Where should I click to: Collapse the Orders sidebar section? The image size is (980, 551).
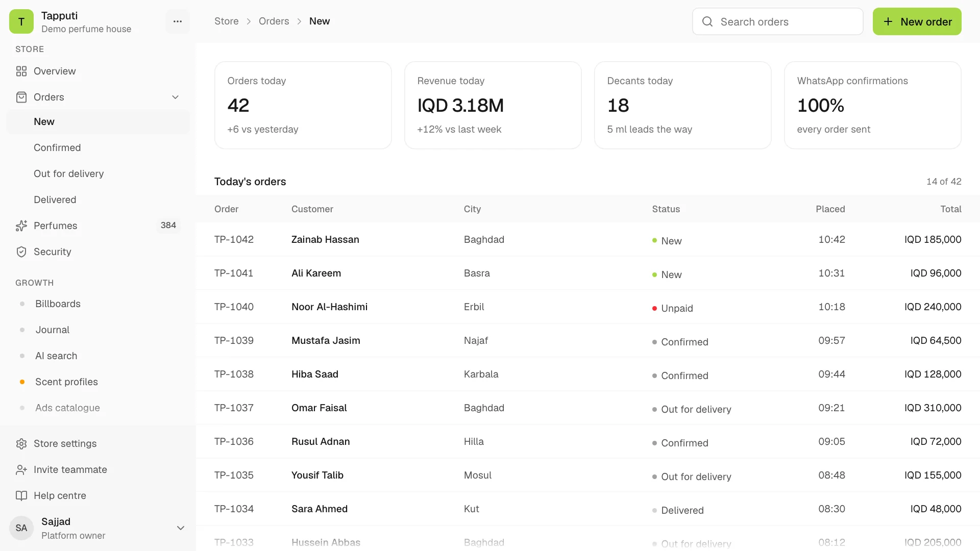tap(175, 97)
